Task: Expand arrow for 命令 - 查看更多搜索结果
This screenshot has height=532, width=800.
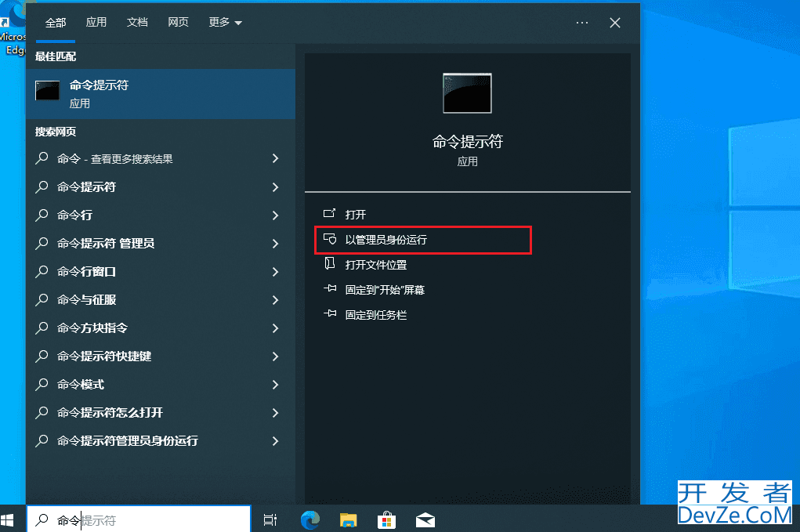Action: click(x=276, y=158)
